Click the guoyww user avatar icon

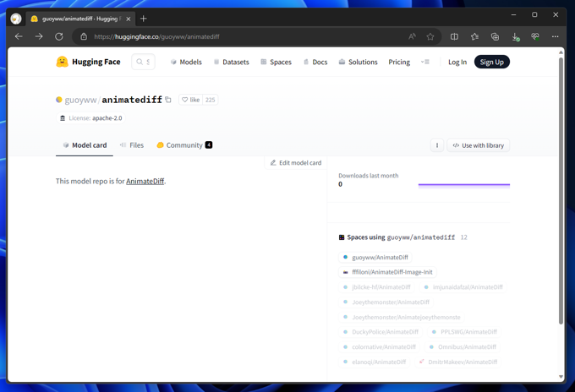click(x=58, y=100)
